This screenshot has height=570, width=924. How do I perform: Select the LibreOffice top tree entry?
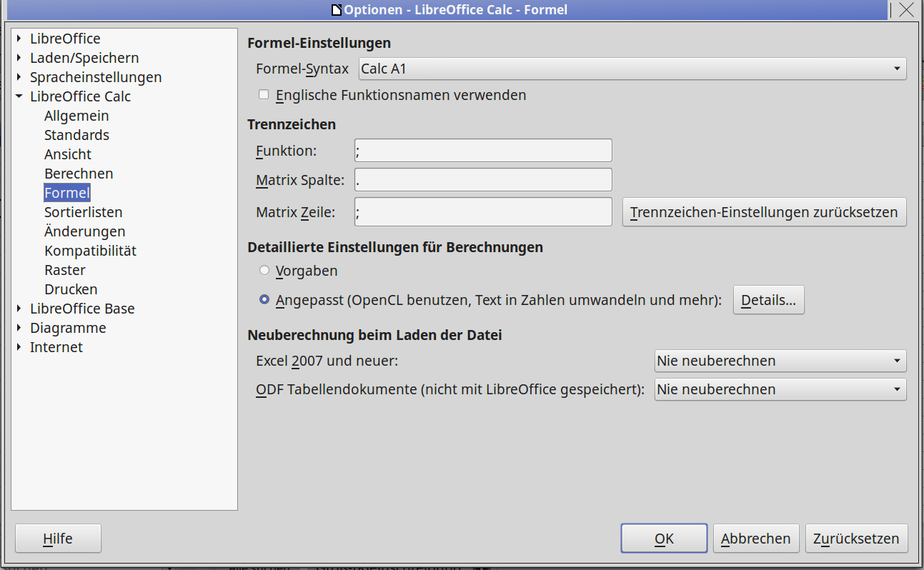[65, 39]
